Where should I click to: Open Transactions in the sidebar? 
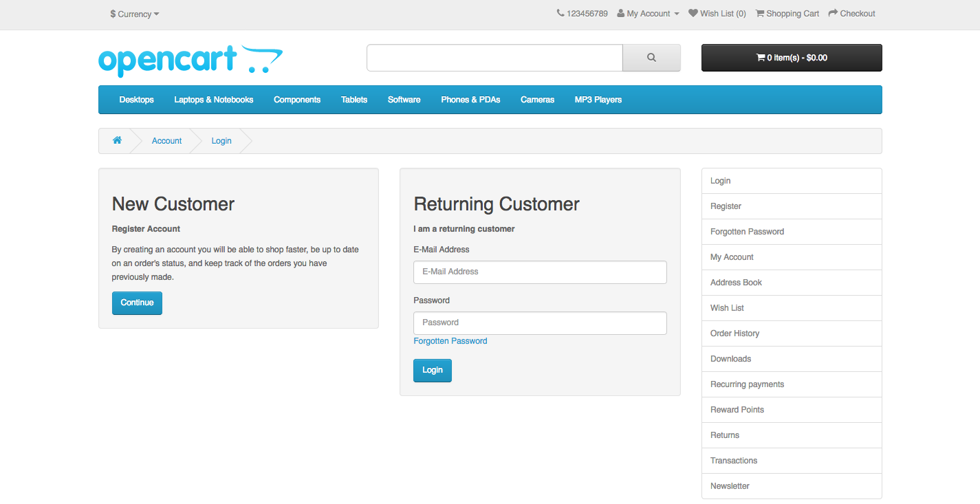(792, 461)
